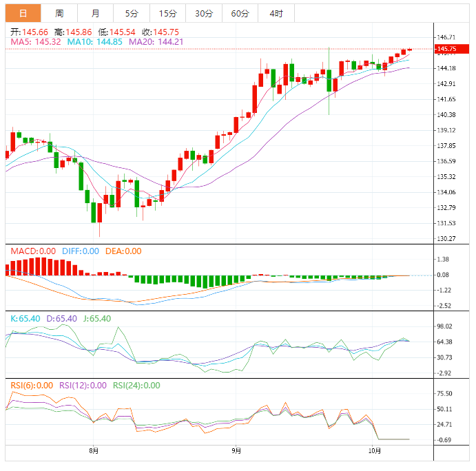This screenshot has width=476, height=471.
Task: Click the RSI(12):0.00 label
Action: click(x=83, y=386)
